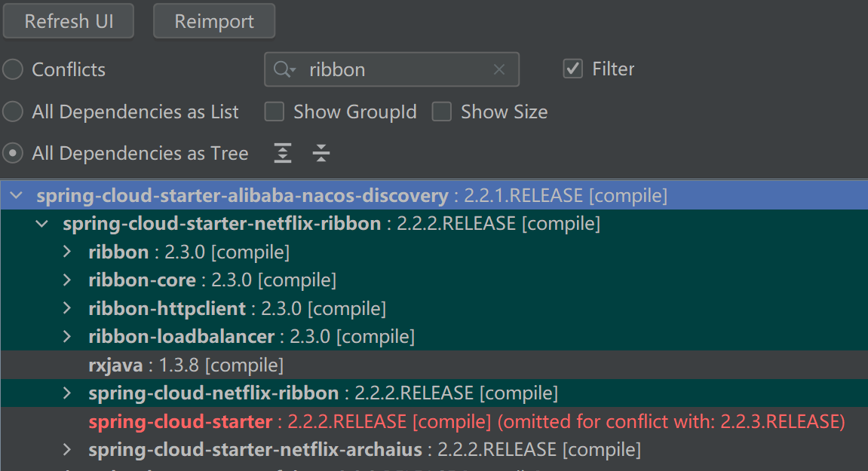868x471 pixels.
Task: Enable the Show GroupId checkbox
Action: coord(275,112)
